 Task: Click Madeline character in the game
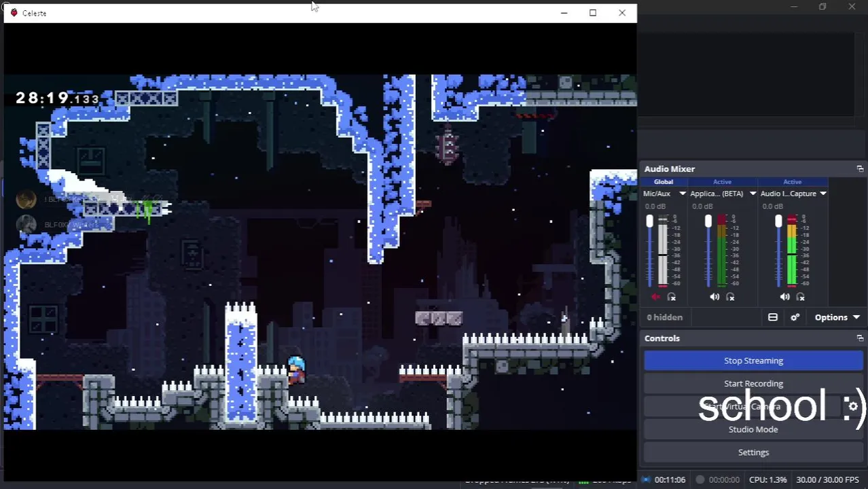(296, 370)
